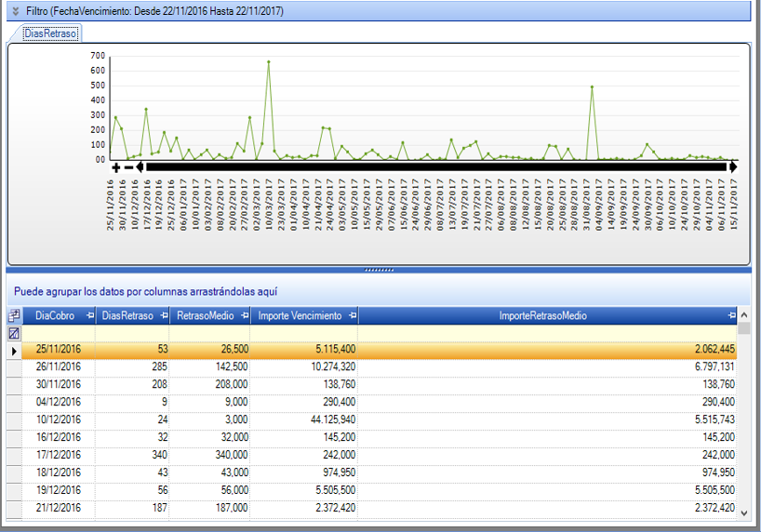Select cell 17/12/2016

click(x=59, y=455)
